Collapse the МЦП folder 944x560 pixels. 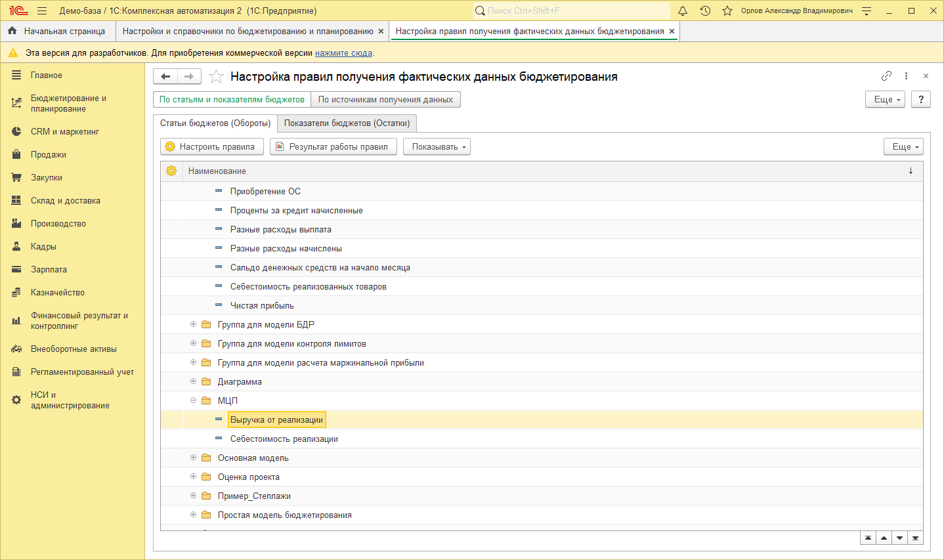[x=193, y=400]
